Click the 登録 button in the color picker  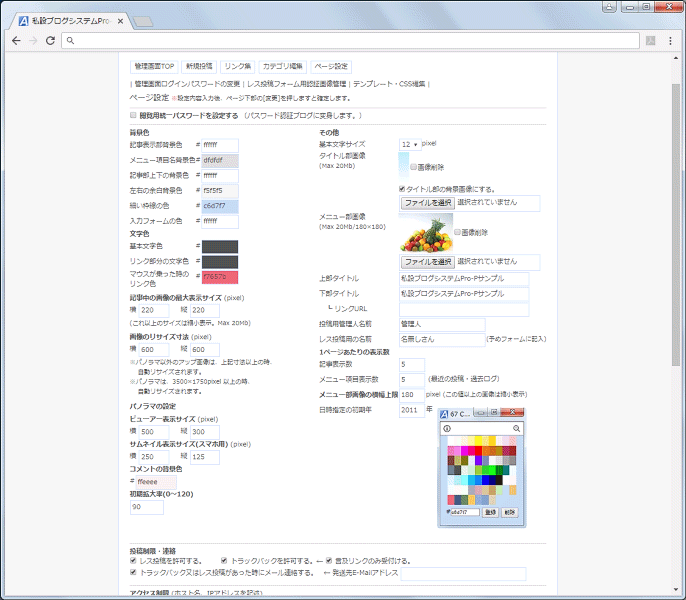(x=490, y=511)
